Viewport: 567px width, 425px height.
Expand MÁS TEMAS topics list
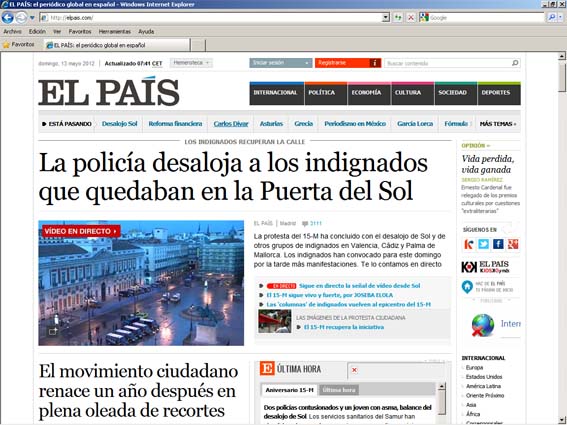coord(498,124)
